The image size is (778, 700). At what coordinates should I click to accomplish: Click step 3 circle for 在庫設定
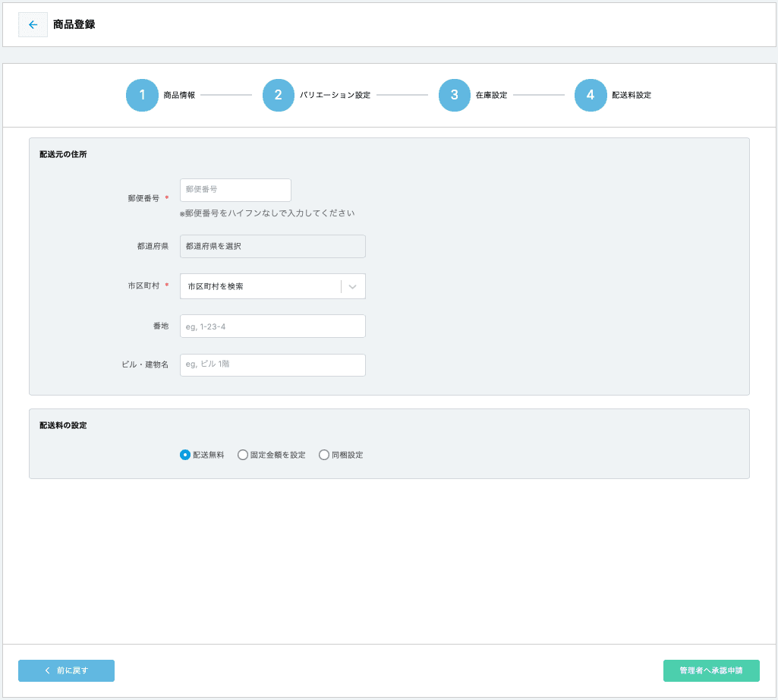(455, 96)
